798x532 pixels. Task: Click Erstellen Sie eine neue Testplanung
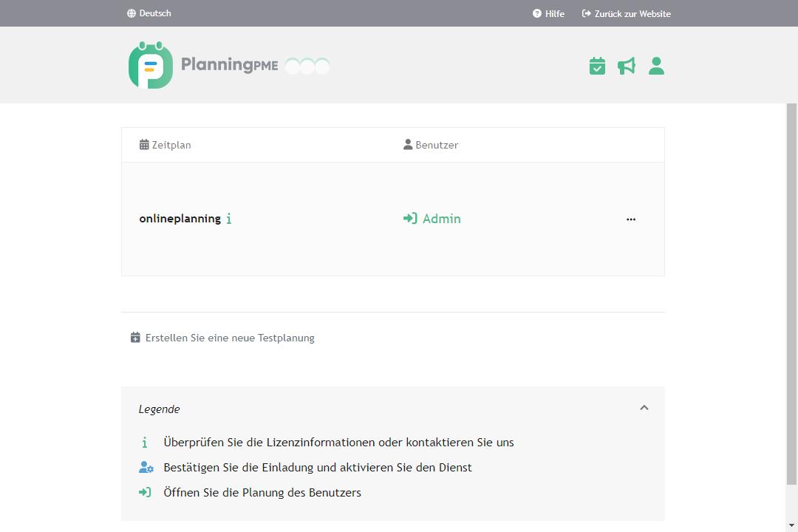[230, 338]
